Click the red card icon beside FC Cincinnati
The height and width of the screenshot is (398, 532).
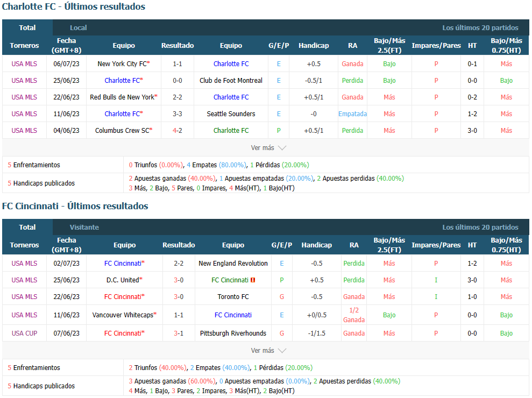253,280
